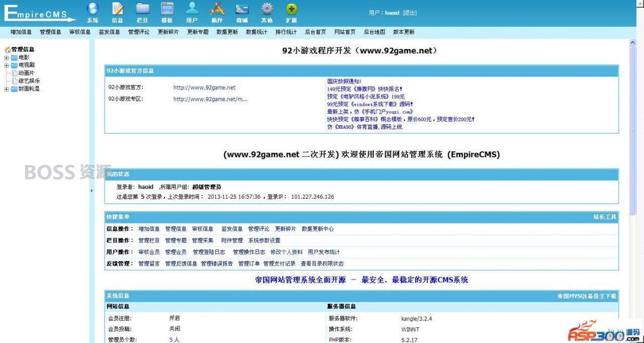The height and width of the screenshot is (343, 644).
Task: Open the 扩展 green plus icon in the header
Action: [x=291, y=9]
